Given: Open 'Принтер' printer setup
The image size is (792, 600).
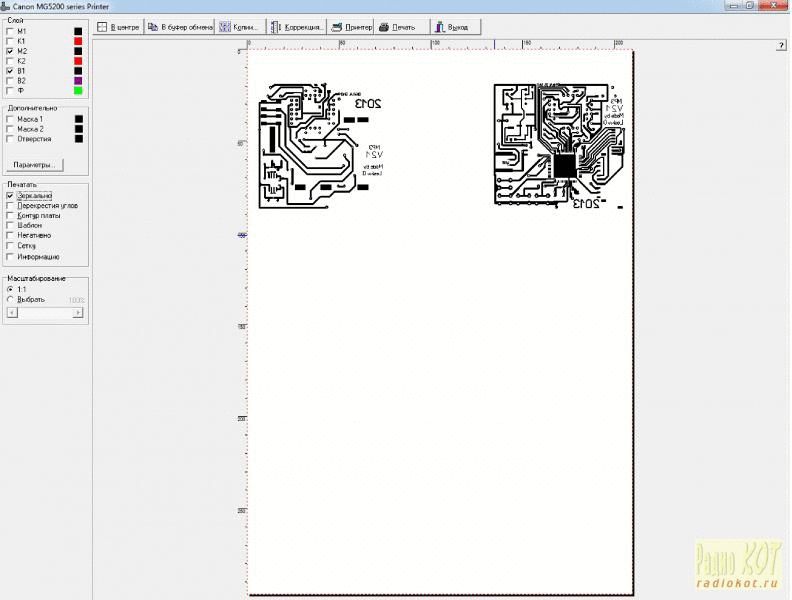Looking at the screenshot, I should pyautogui.click(x=352, y=27).
